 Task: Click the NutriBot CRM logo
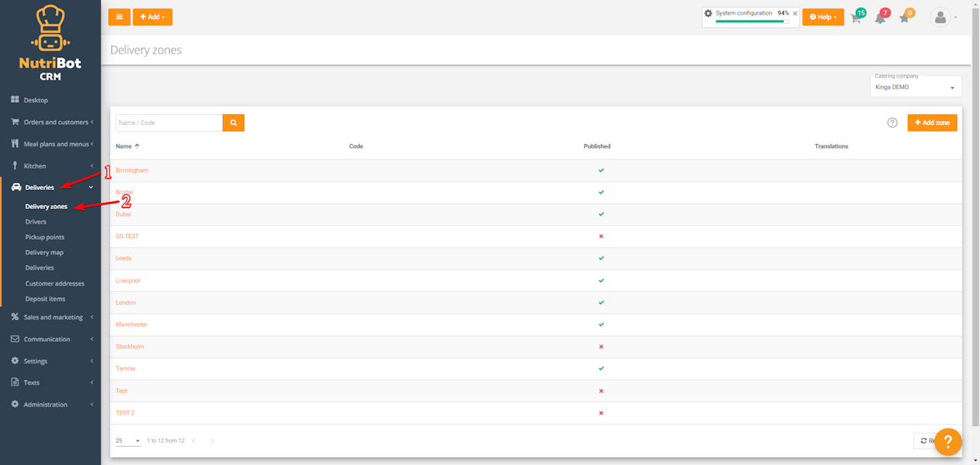point(51,43)
